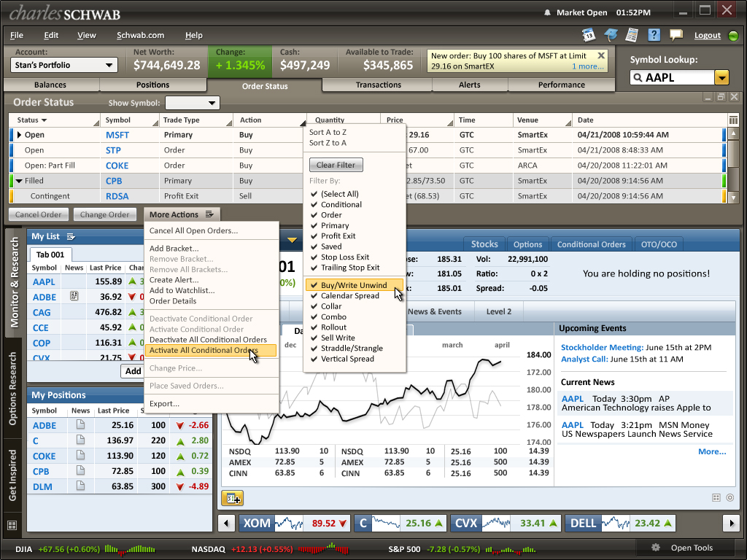
Task: Click the grid layout icon at chart bottom right
Action: point(716,497)
